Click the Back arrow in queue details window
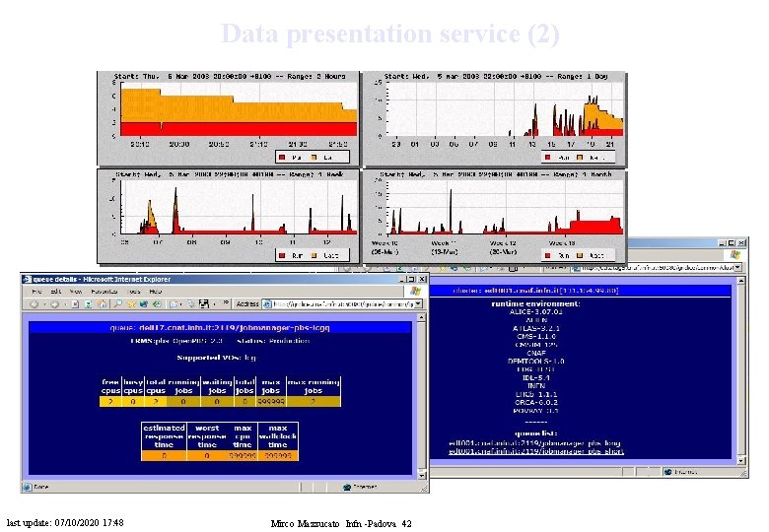This screenshot has width=769, height=532. pyautogui.click(x=34, y=304)
